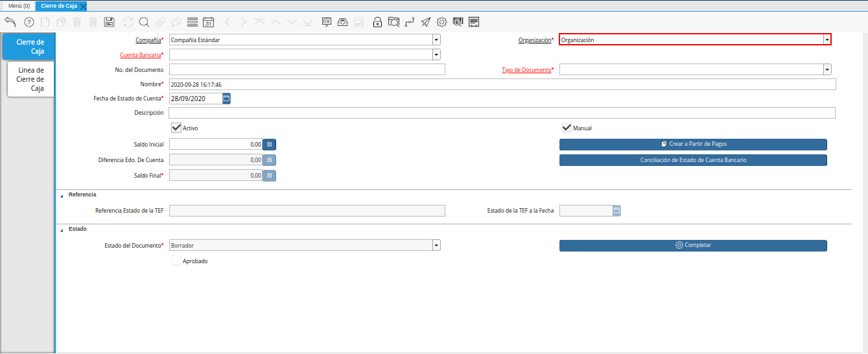Click the print icon
868x354 pixels.
click(x=358, y=22)
